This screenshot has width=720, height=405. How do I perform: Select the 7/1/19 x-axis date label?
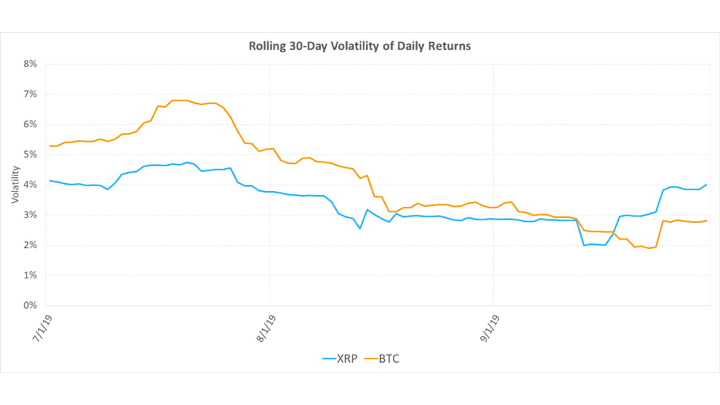[40, 326]
